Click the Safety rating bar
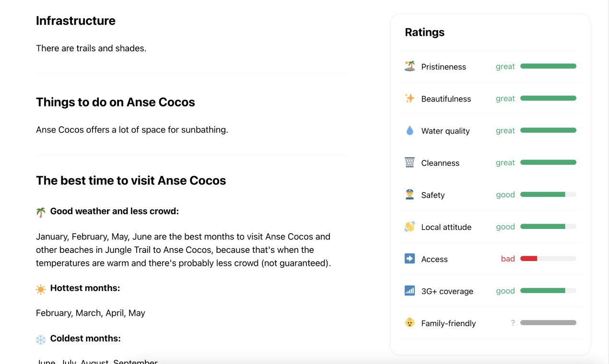The image size is (609, 364). point(548,194)
